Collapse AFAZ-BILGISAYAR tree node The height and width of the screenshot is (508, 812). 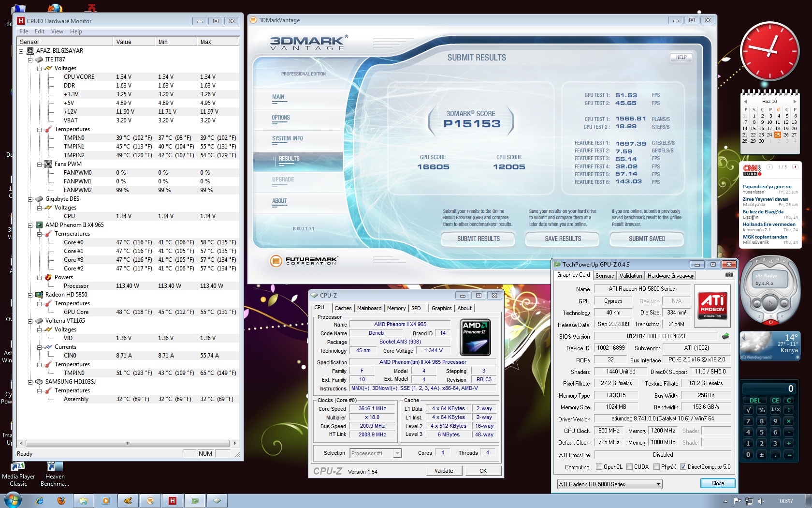[x=21, y=51]
